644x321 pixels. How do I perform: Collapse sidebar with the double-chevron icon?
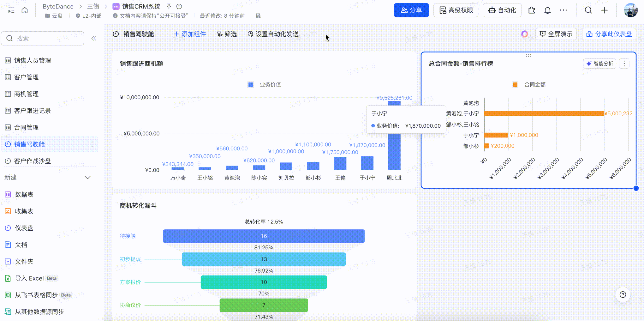pos(94,38)
